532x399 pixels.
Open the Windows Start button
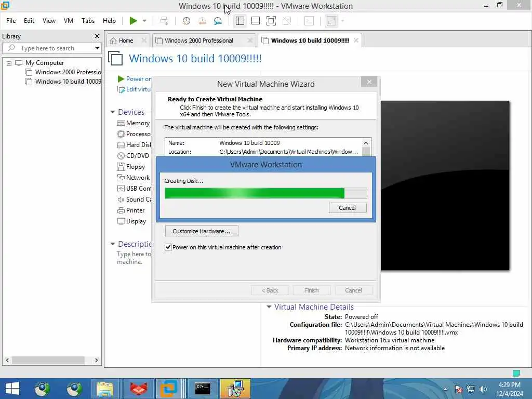(12, 389)
